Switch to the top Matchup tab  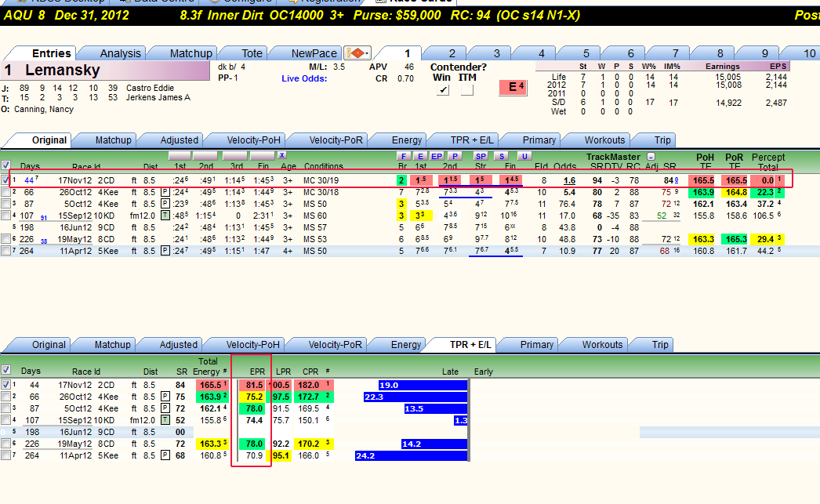190,53
